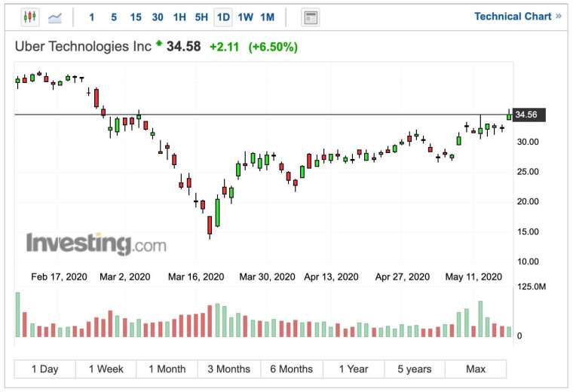Click the 34.58 current price
This screenshot has width=573, height=392.
click(x=183, y=47)
